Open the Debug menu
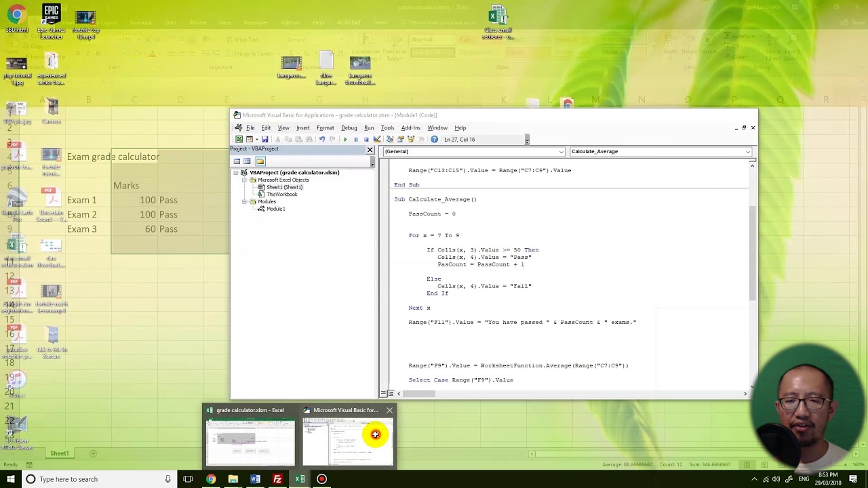The width and height of the screenshot is (868, 488). tap(349, 128)
